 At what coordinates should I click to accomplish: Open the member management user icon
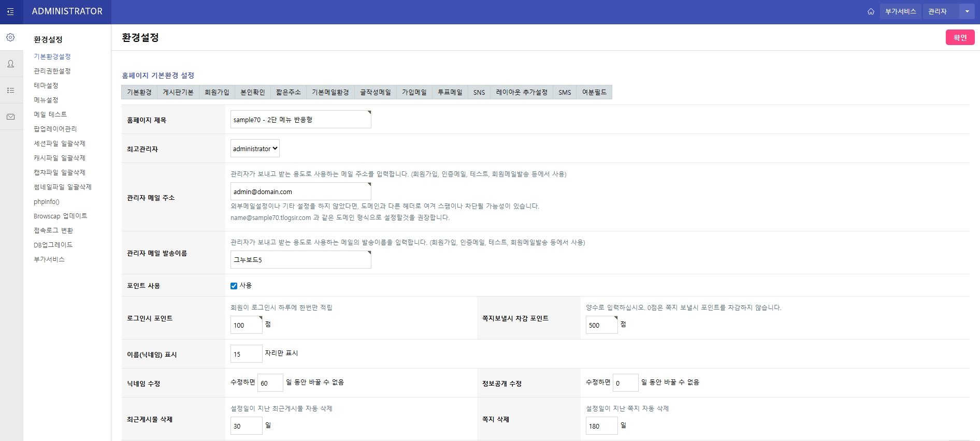(x=10, y=64)
